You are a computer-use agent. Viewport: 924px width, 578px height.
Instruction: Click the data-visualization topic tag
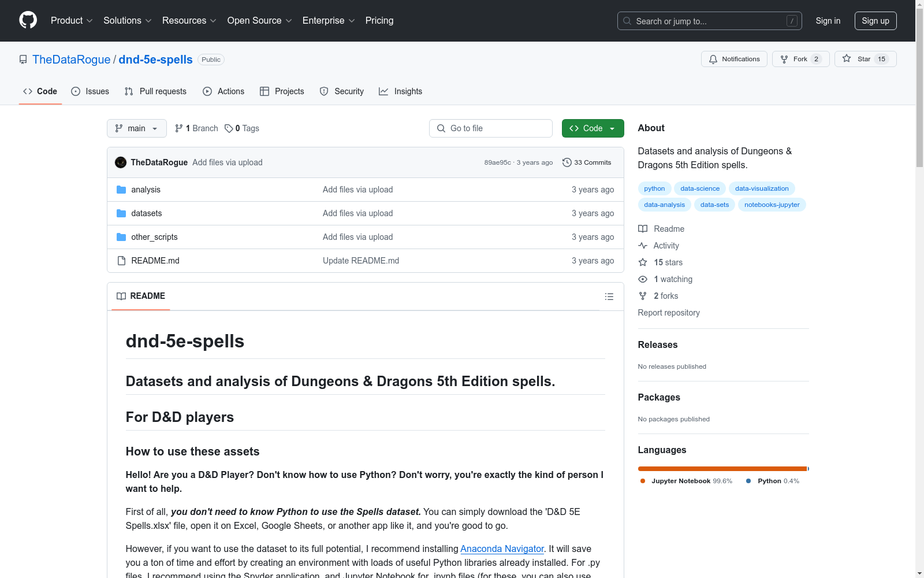coord(762,188)
